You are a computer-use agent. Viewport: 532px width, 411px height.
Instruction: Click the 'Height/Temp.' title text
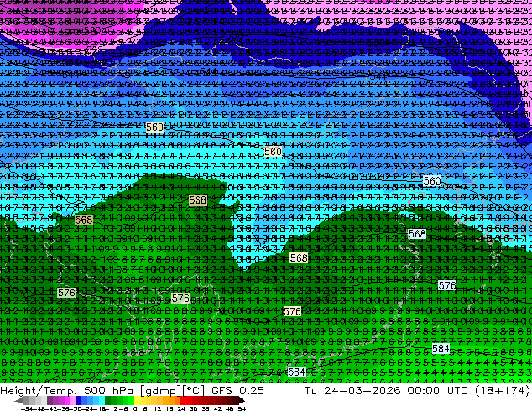tap(39, 391)
